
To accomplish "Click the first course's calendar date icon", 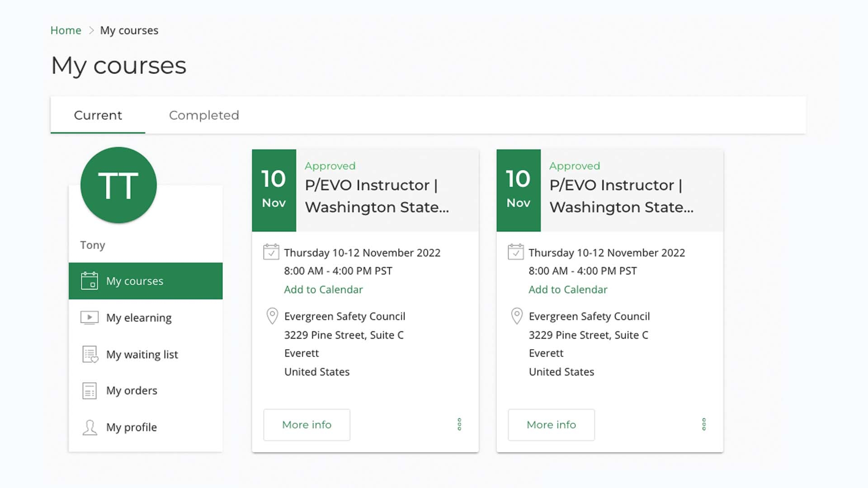I will (271, 252).
